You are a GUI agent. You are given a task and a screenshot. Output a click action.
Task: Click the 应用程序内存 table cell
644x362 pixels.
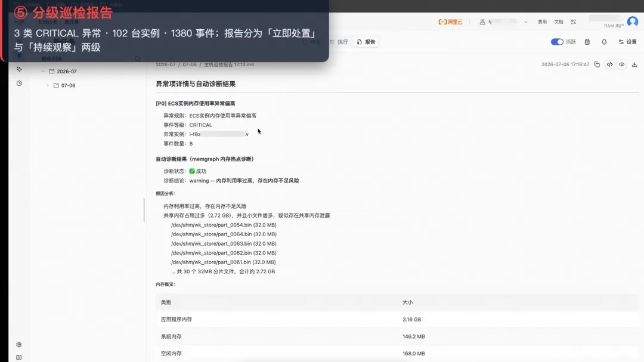tap(176, 320)
